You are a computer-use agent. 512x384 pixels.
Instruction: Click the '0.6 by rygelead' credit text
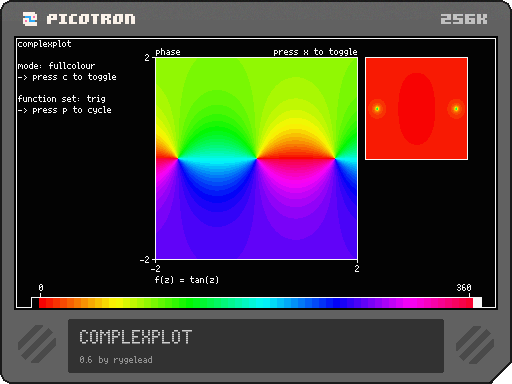(x=116, y=360)
